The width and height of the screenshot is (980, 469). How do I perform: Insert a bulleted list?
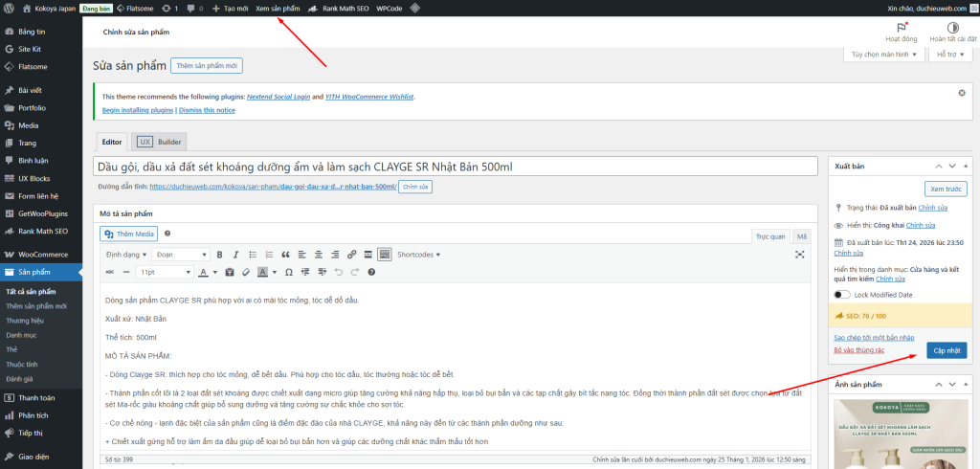pos(253,255)
